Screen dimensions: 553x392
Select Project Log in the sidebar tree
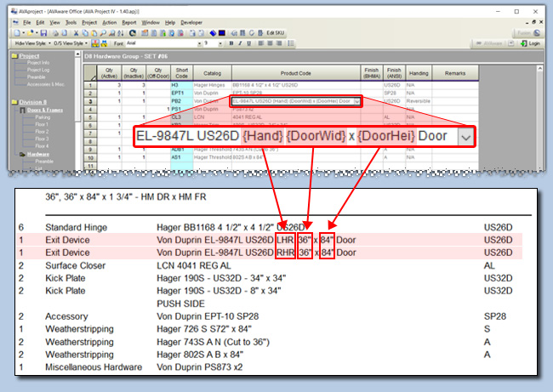[38, 69]
